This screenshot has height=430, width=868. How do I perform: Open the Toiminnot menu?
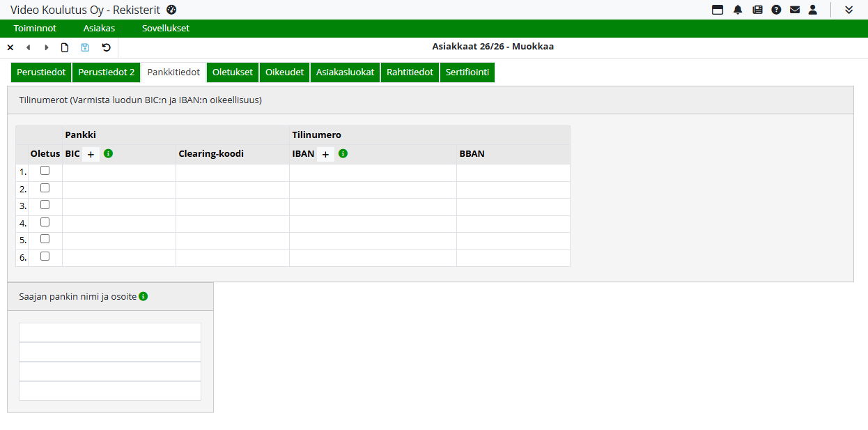click(x=35, y=29)
